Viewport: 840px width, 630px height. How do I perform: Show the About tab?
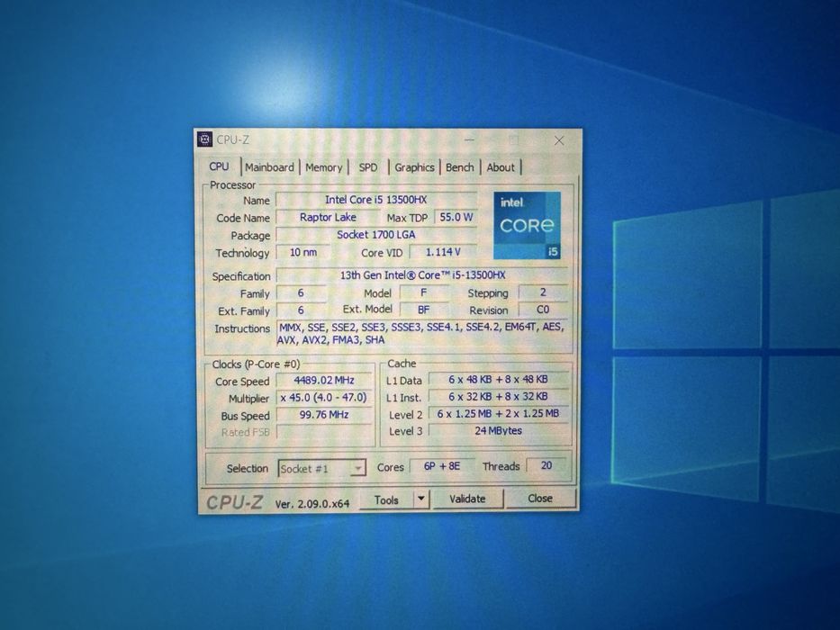pyautogui.click(x=501, y=167)
